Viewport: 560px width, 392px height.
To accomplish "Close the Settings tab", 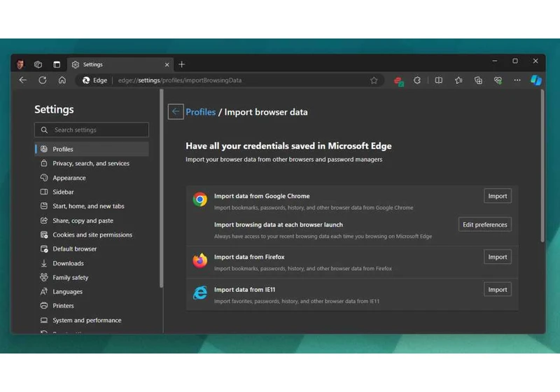I will [x=167, y=65].
